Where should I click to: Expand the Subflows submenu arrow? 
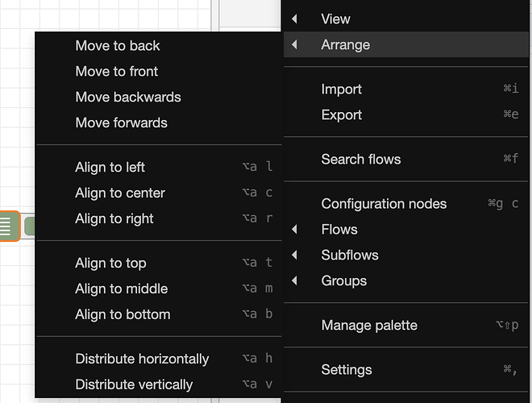[294, 255]
